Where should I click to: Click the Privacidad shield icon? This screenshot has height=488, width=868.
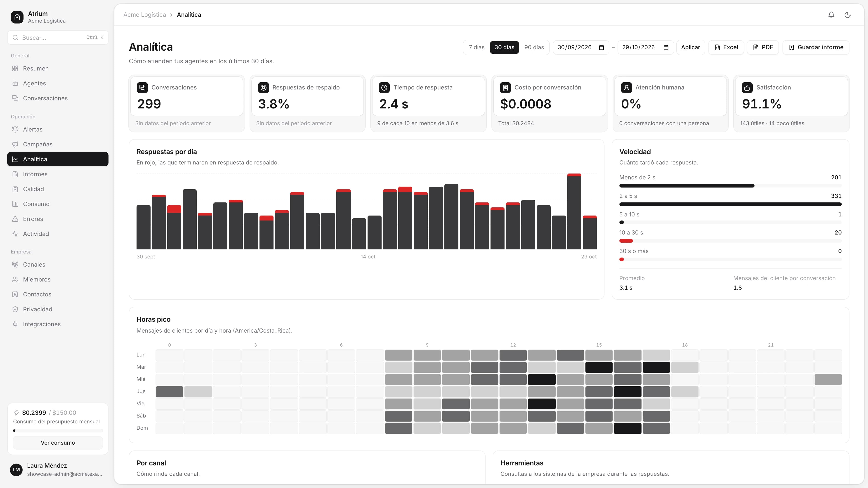(x=15, y=309)
